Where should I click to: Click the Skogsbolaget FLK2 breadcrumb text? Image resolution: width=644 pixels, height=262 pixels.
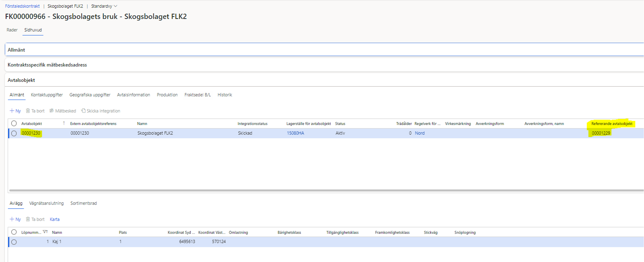click(65, 6)
